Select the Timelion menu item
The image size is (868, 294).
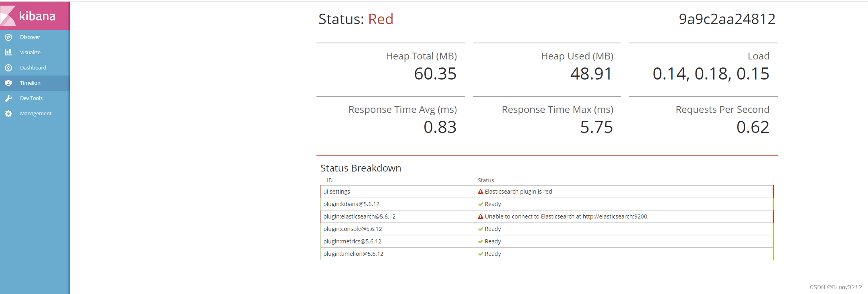(x=35, y=83)
